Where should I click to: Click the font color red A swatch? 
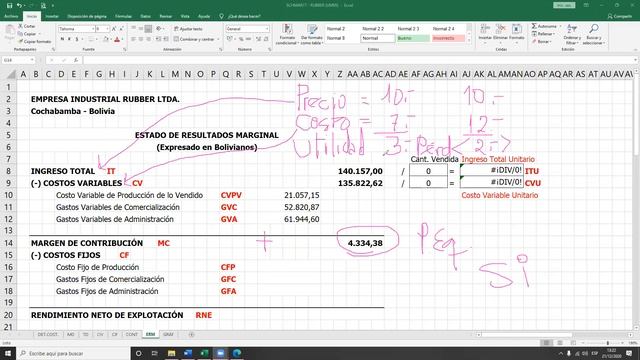tap(117, 39)
